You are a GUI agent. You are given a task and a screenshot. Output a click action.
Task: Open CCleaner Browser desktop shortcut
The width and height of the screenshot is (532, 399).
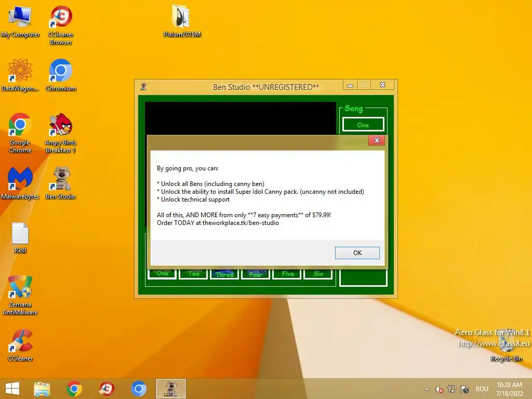tap(61, 25)
